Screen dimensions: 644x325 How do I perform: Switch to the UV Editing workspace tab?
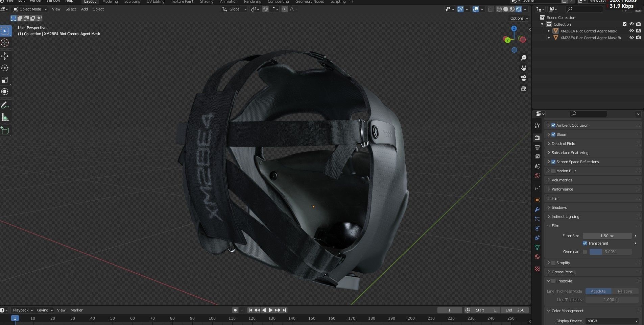[x=156, y=2]
